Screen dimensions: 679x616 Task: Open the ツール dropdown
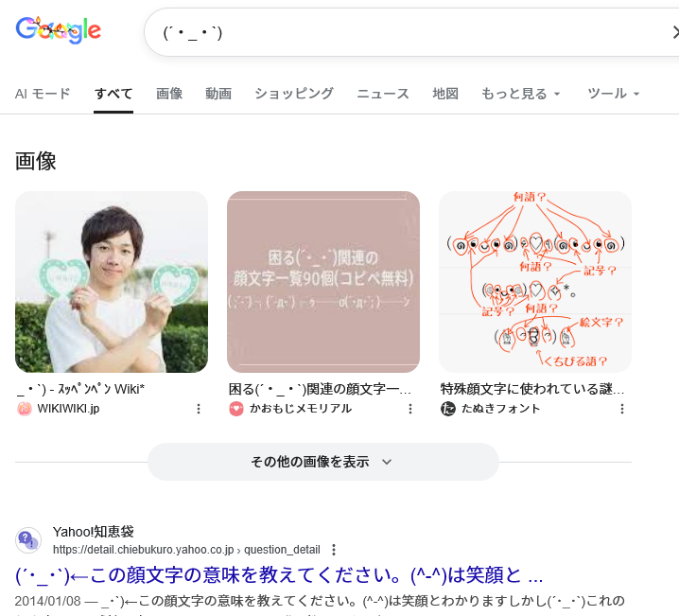click(x=613, y=94)
